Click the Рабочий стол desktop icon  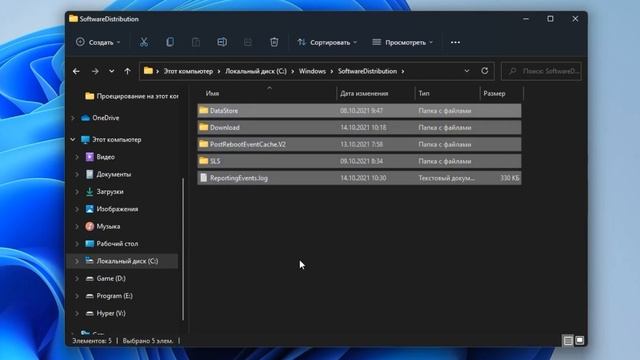[x=89, y=244]
